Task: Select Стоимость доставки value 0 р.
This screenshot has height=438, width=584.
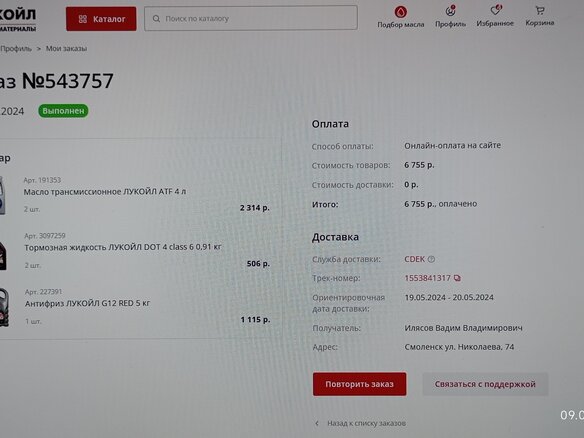Action: click(x=411, y=184)
